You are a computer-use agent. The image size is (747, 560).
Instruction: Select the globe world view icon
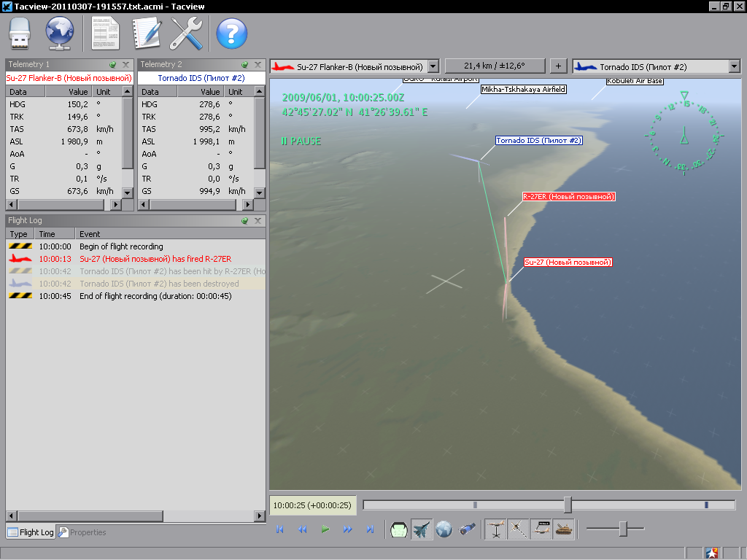[x=444, y=529]
